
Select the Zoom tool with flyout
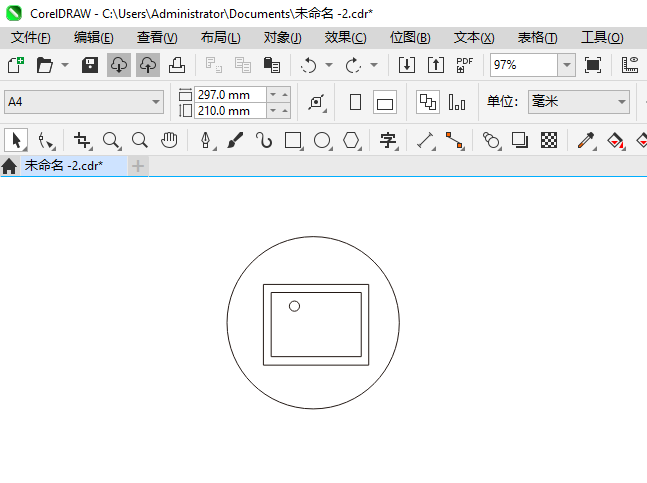tap(111, 140)
